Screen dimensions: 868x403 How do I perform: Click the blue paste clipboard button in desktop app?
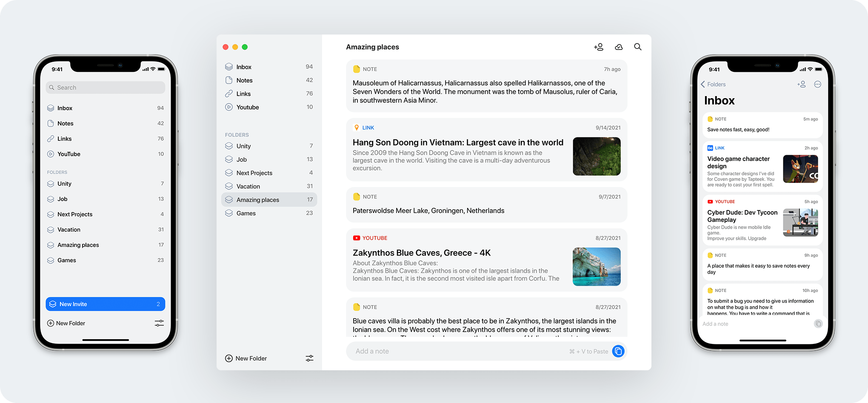coord(618,351)
